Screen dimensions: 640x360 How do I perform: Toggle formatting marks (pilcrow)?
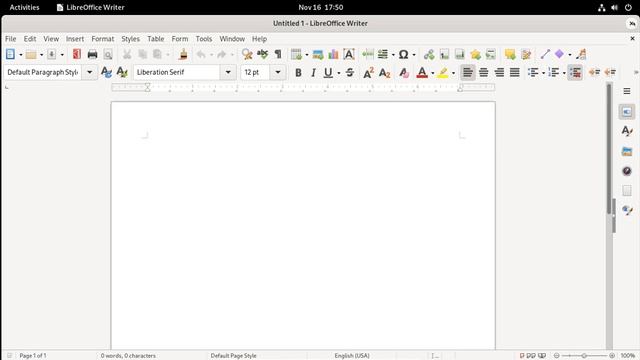click(x=278, y=54)
